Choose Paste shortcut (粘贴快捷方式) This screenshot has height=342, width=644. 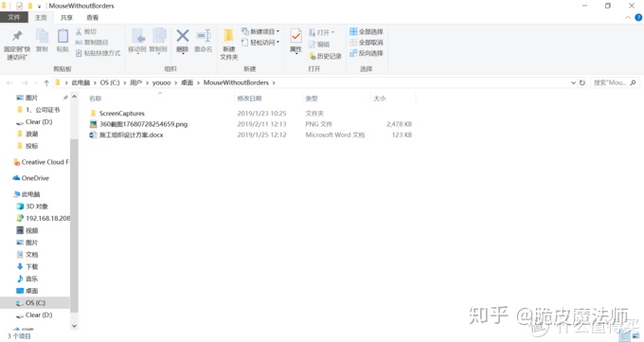tap(98, 53)
